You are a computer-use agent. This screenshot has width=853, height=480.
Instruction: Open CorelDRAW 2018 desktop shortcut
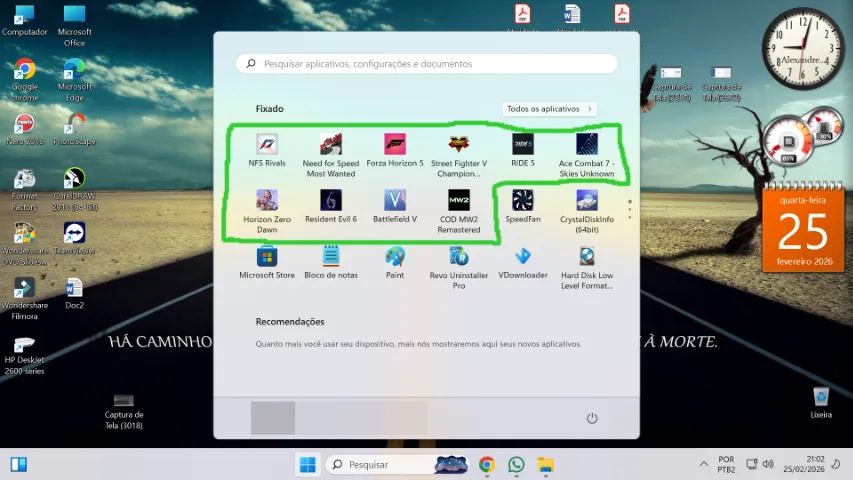[75, 189]
